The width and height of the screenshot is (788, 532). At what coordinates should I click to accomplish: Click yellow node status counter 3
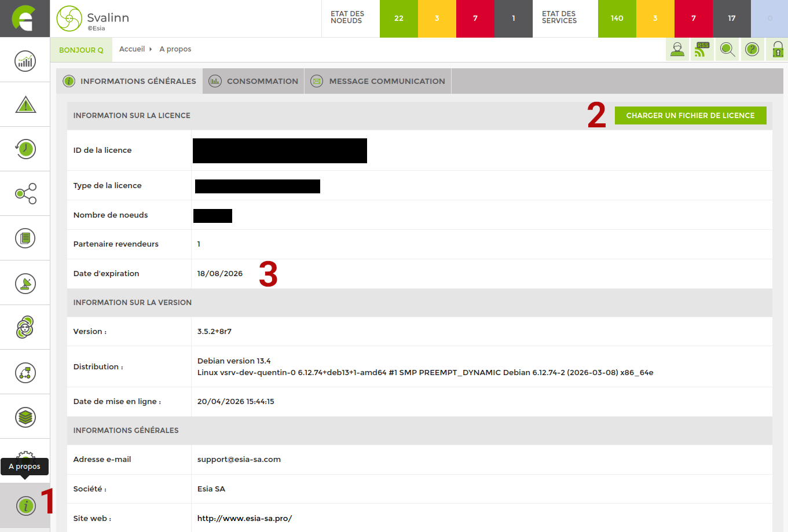(437, 19)
